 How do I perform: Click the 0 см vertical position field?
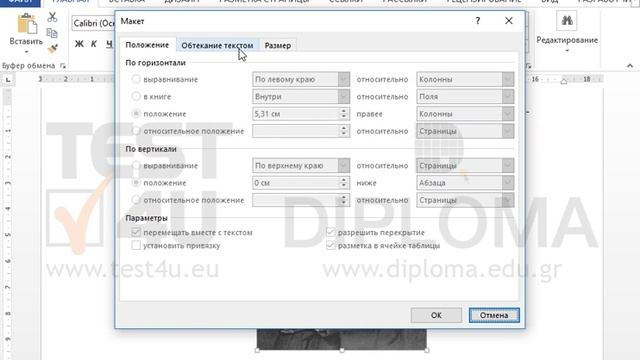296,183
